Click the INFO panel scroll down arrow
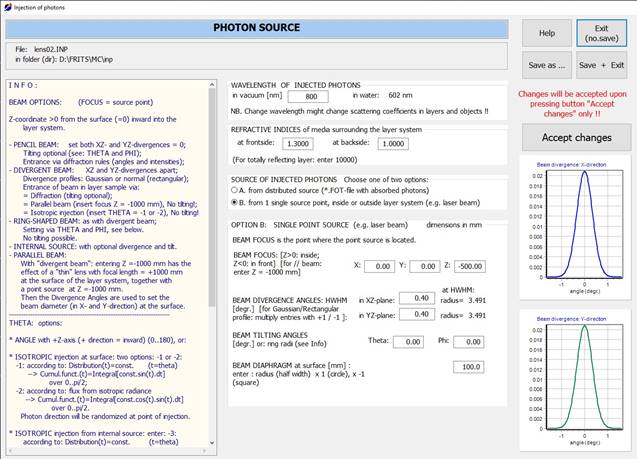 tap(212, 443)
